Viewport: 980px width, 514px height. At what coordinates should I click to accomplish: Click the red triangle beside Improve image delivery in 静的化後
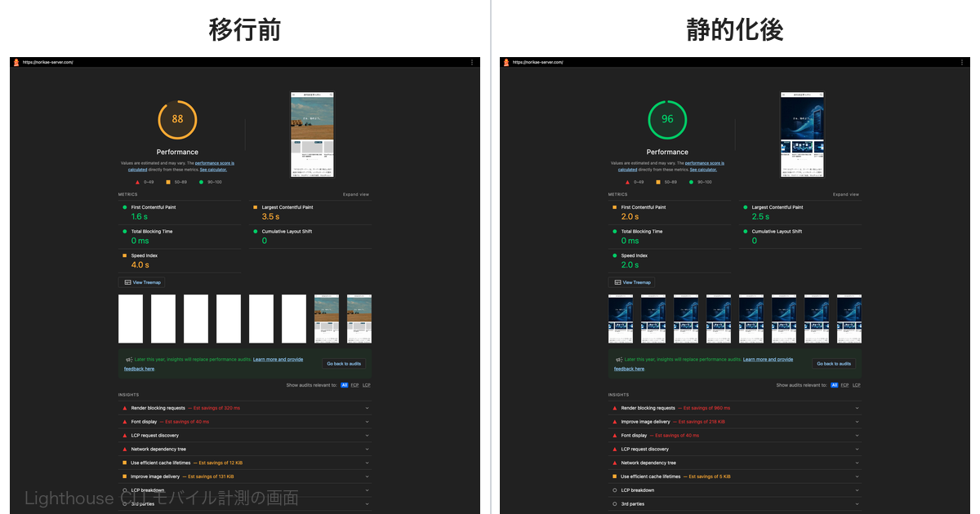(x=614, y=422)
